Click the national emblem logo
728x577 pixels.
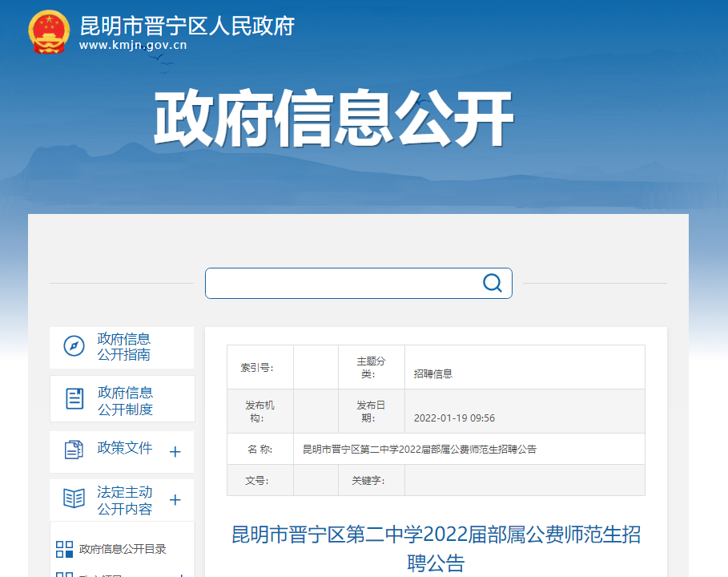pyautogui.click(x=50, y=33)
